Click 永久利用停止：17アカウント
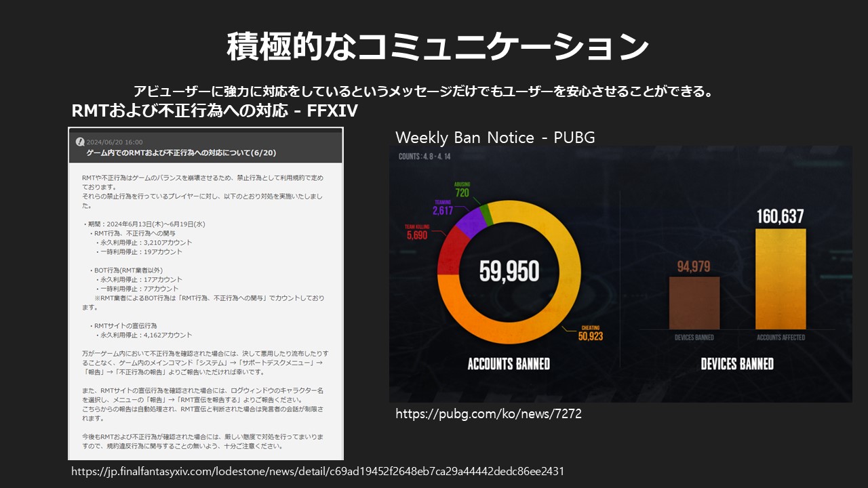 (139, 279)
